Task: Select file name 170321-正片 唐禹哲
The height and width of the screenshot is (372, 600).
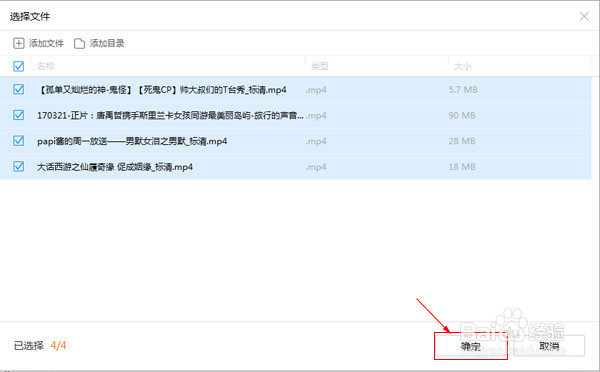Action: pos(170,115)
